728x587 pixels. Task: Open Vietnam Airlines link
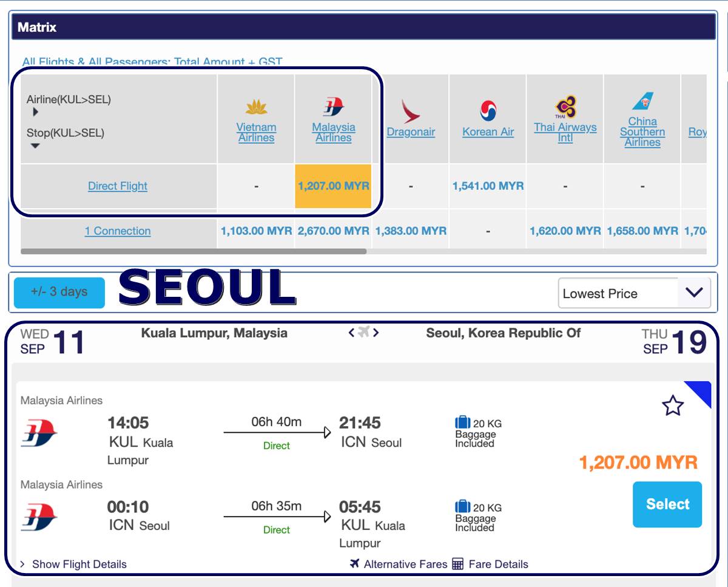point(256,132)
